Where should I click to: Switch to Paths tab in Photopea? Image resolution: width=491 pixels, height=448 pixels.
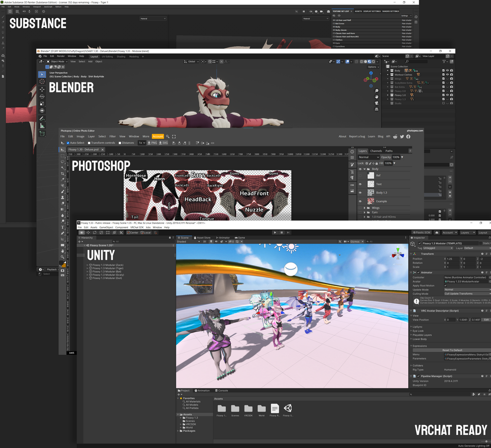click(x=389, y=151)
